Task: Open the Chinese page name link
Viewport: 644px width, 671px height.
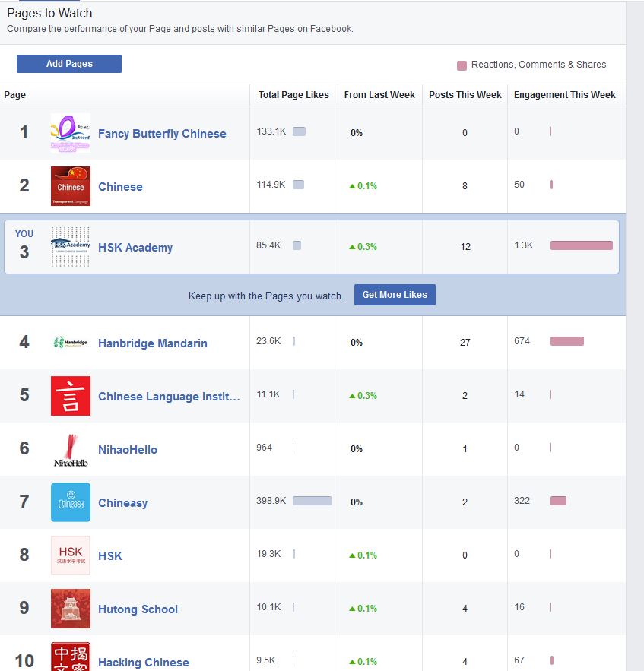Action: [120, 187]
